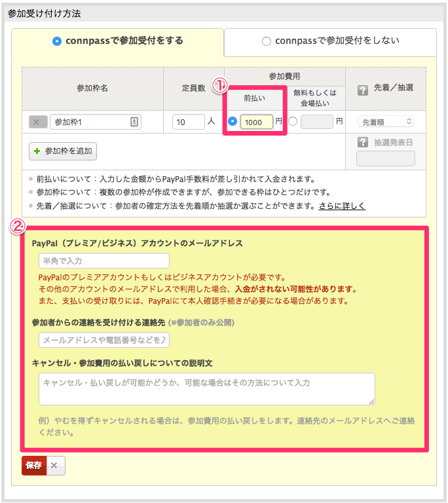Click the green plus icon on 参加枠を追加
The height and width of the screenshot is (503, 448).
pos(37,151)
